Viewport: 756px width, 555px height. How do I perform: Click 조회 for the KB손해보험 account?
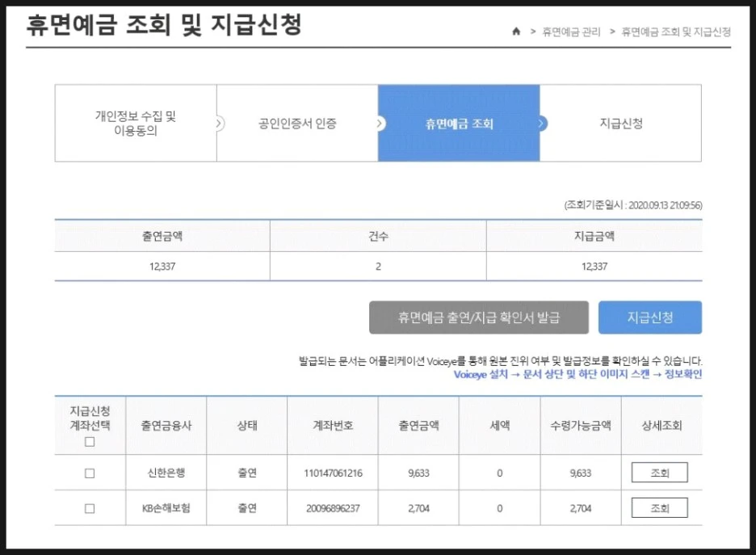pos(659,508)
